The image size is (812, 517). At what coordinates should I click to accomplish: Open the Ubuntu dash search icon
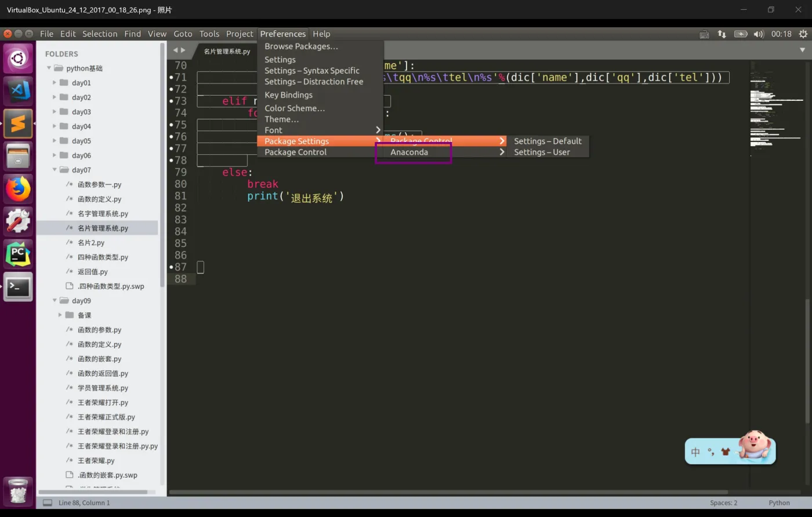[18, 59]
